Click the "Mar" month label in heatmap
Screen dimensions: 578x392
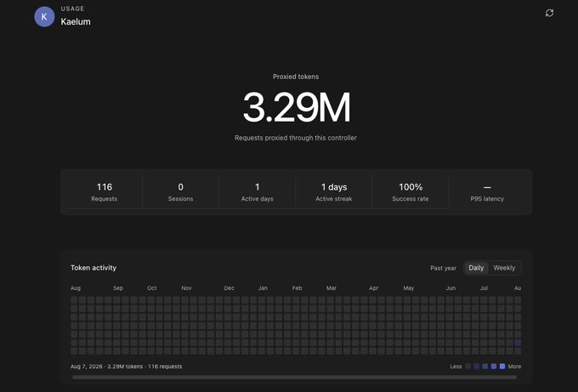pyautogui.click(x=331, y=288)
